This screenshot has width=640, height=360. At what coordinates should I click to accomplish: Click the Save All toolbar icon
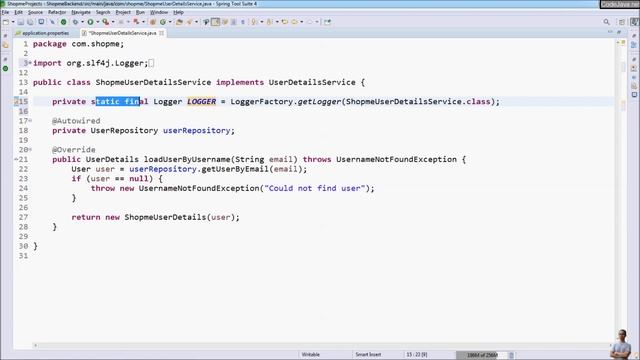pos(30,22)
